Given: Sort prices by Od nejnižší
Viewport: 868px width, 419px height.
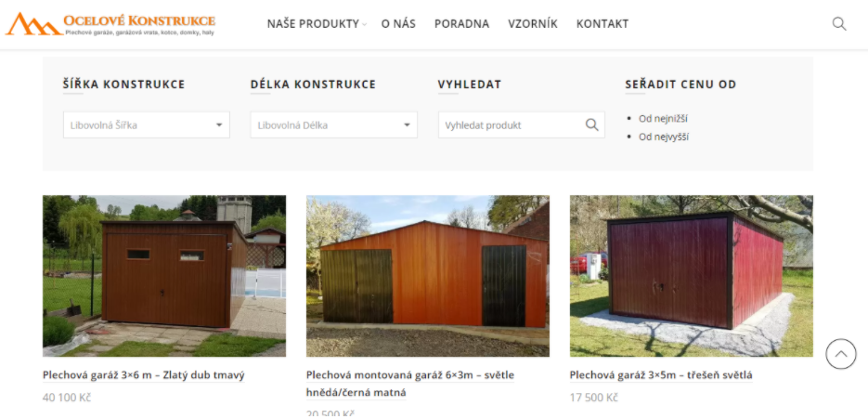Looking at the screenshot, I should [x=663, y=119].
